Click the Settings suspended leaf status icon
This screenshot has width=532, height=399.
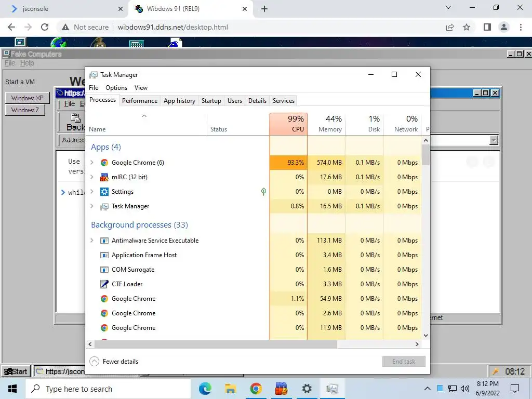point(263,192)
